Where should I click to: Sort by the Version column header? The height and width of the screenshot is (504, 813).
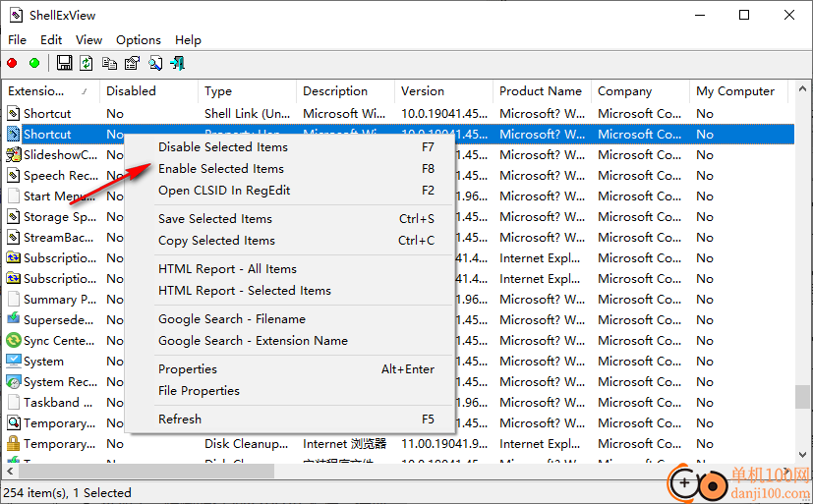click(x=443, y=91)
